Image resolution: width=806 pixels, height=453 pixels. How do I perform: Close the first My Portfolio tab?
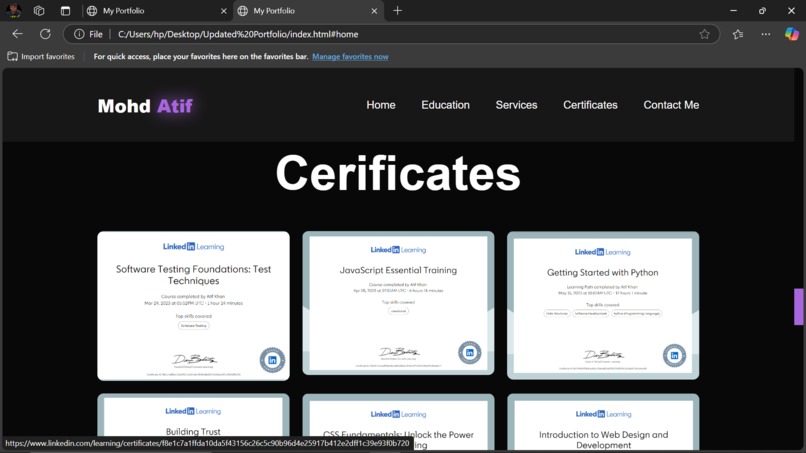pos(224,11)
